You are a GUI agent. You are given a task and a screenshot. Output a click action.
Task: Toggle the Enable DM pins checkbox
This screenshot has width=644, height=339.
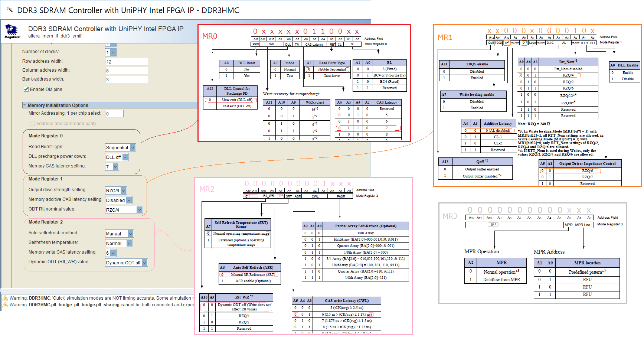coord(26,89)
